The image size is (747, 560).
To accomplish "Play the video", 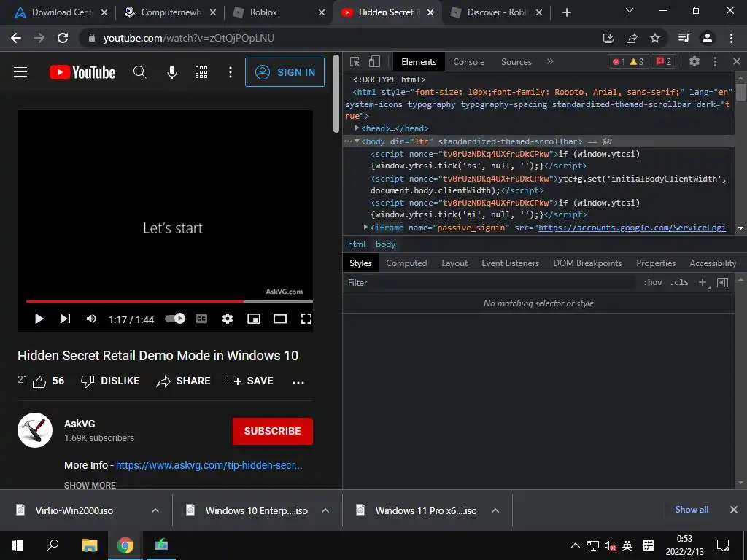I will 39,319.
